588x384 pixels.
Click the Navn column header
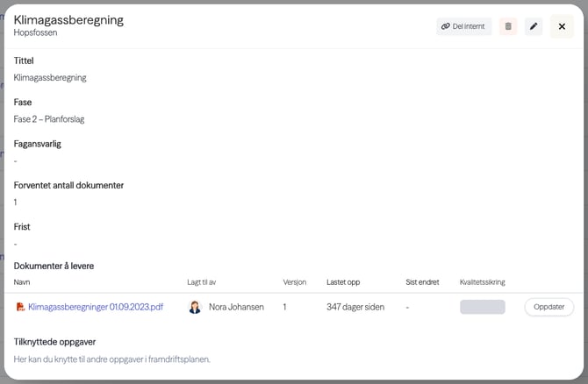tap(22, 282)
